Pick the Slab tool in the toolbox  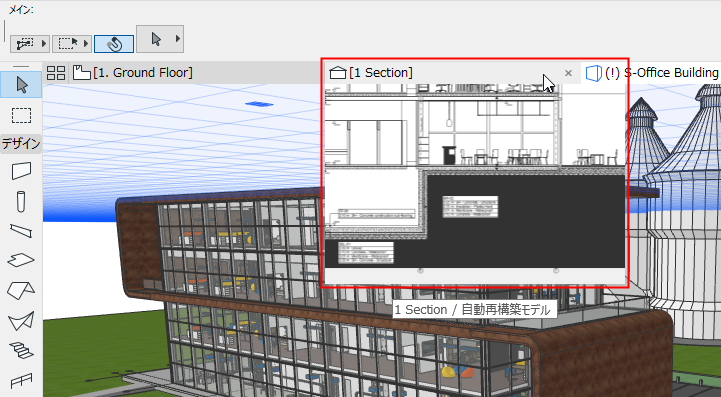[21, 260]
